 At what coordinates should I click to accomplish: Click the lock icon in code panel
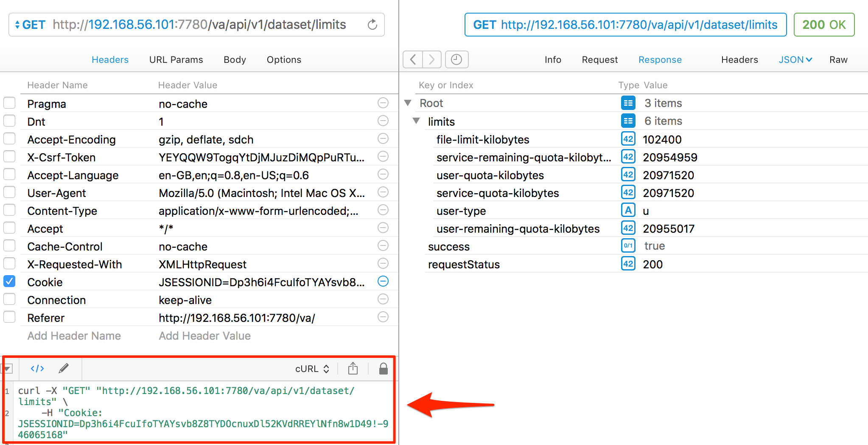(x=383, y=369)
